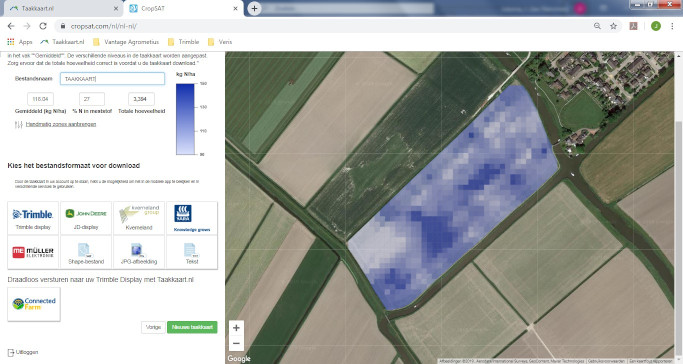Select the CropSAT browser tab
Viewport: 683px width, 364px height.
coord(183,8)
